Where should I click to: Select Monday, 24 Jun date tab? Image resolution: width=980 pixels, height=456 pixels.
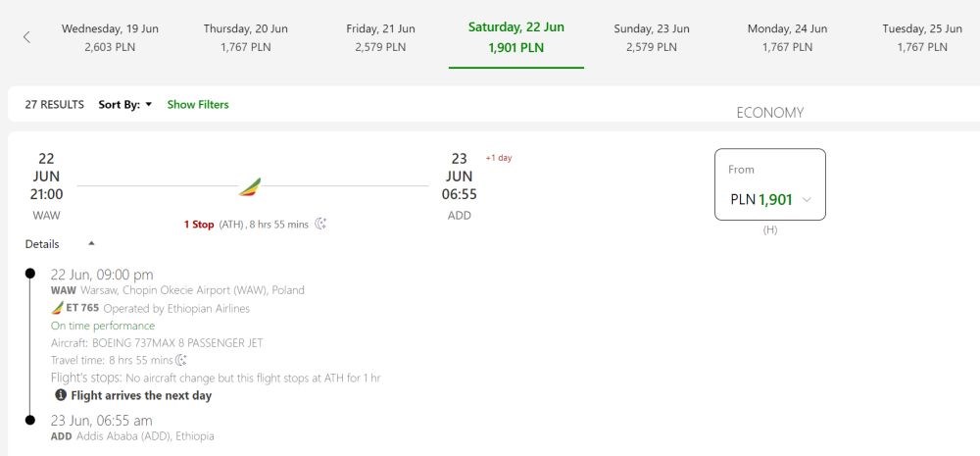click(788, 37)
